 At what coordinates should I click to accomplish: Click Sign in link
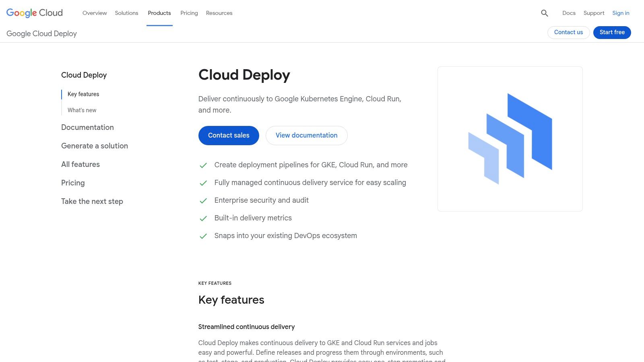pos(621,13)
